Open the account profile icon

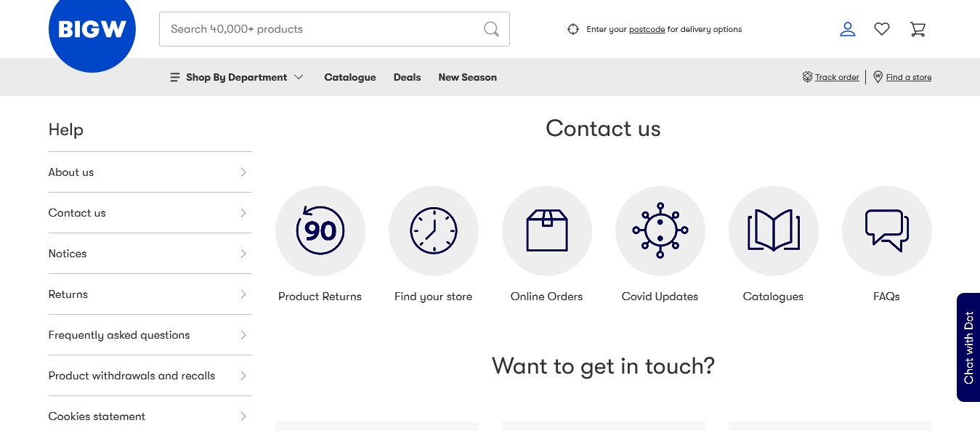847,29
